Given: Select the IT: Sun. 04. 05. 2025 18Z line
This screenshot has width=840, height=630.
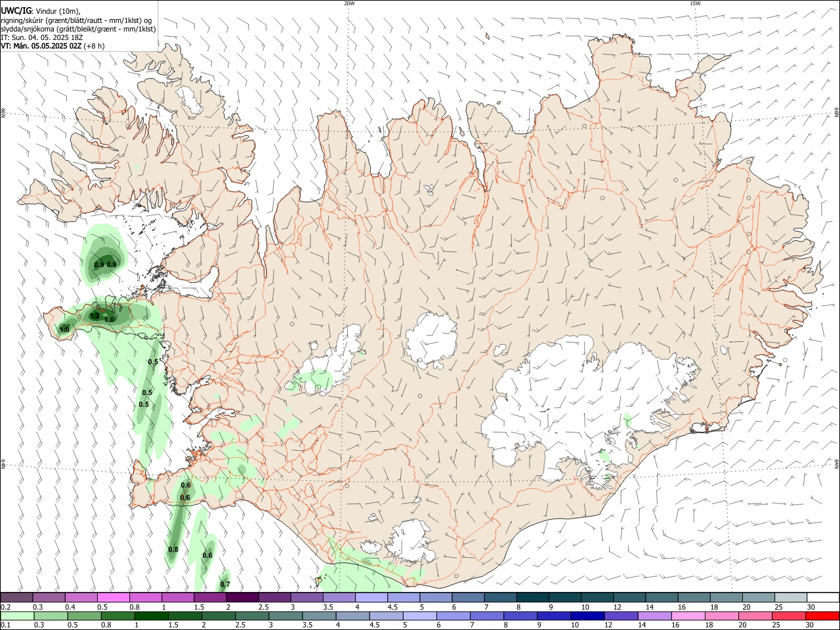Looking at the screenshot, I should 41,37.
